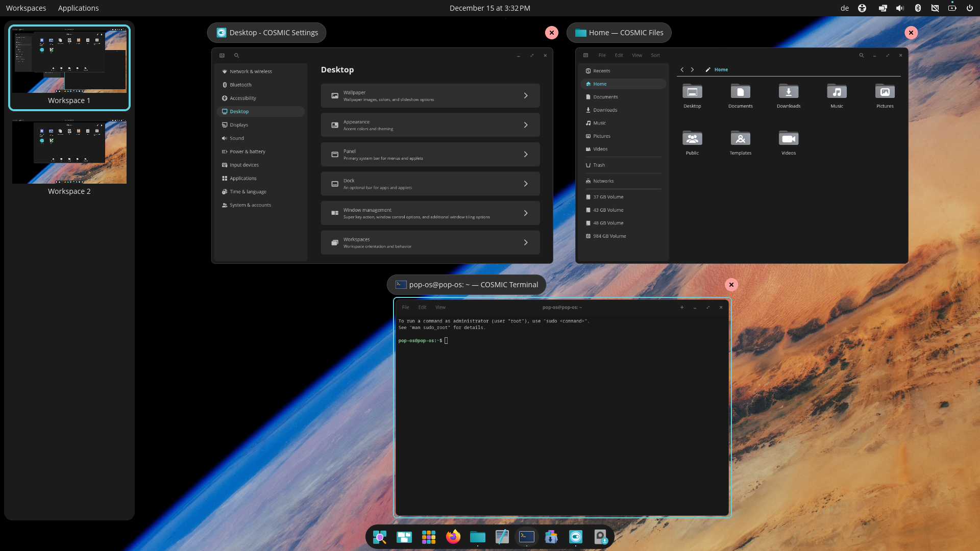Click the terminal new tab plus button
Image resolution: width=980 pixels, height=551 pixels.
[x=681, y=308]
